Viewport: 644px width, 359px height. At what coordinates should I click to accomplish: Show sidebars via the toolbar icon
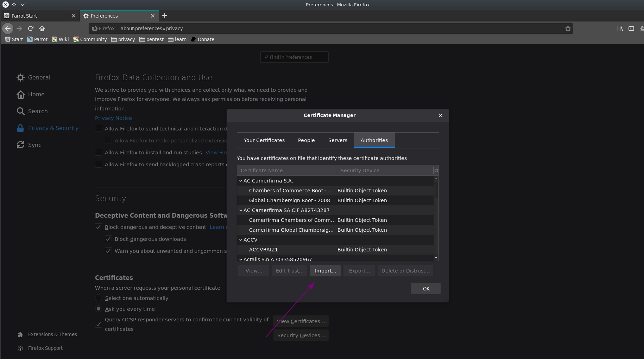(631, 28)
